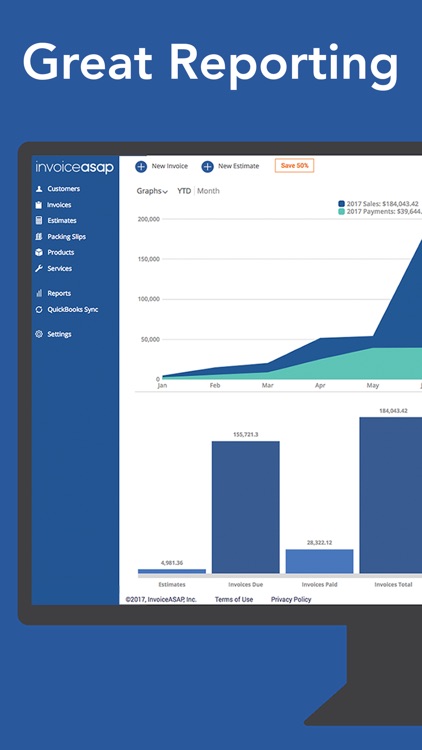Click the Products box icon
Viewport: 422px width, 750px height.
coord(39,252)
